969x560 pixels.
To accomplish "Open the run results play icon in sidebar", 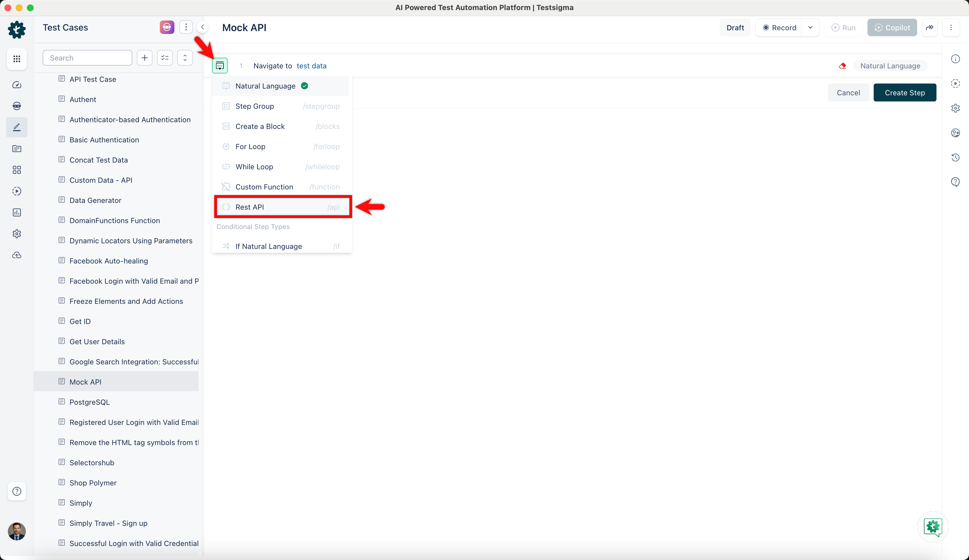I will (17, 191).
